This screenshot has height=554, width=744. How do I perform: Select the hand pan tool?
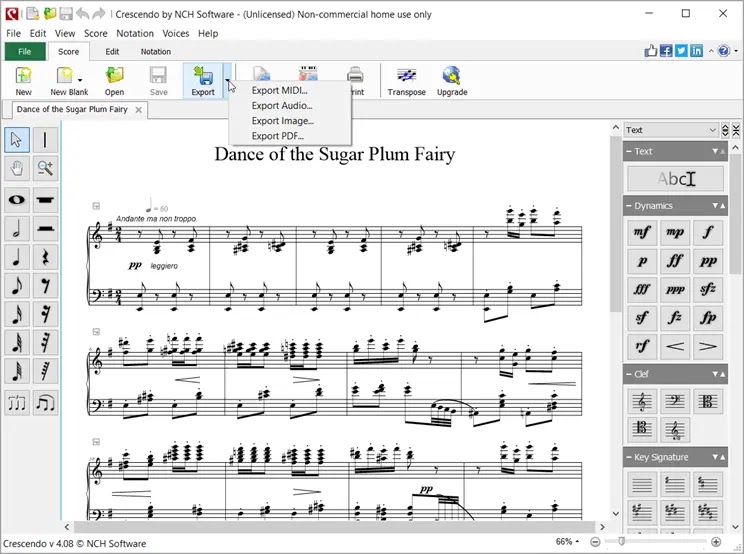(x=17, y=168)
